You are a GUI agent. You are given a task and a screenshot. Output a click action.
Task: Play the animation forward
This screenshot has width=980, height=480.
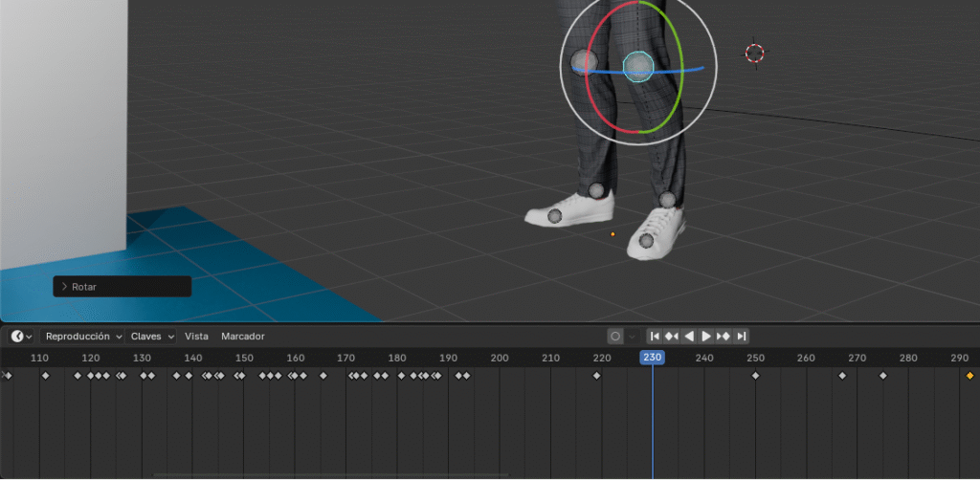click(706, 337)
